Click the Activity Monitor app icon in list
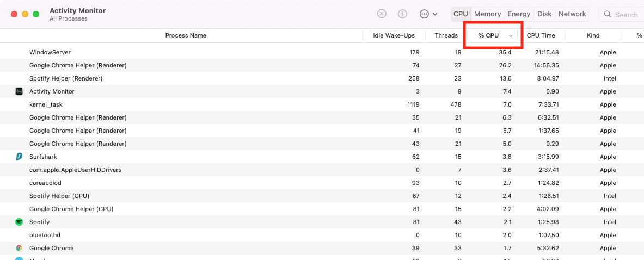Screen dimensions: 644x260 pyautogui.click(x=19, y=91)
